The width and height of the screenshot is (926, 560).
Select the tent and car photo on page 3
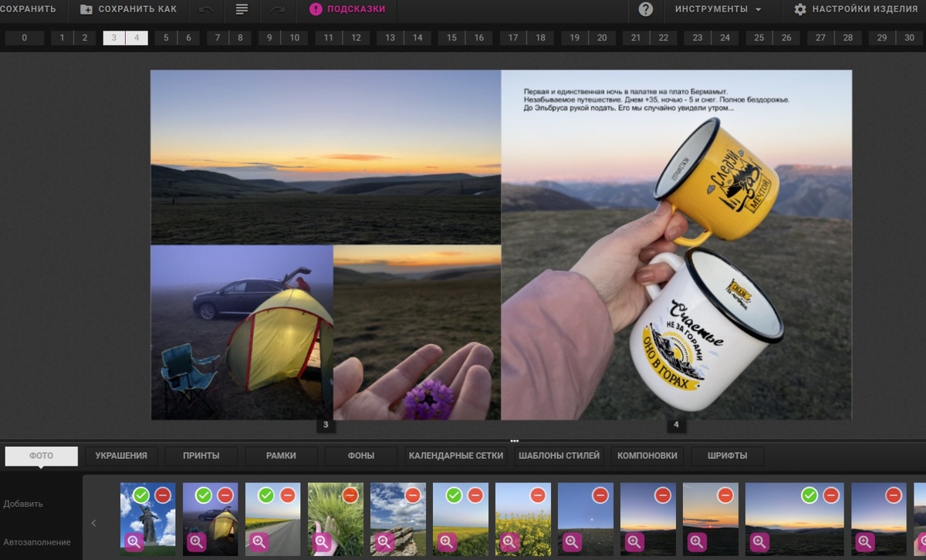(x=242, y=332)
